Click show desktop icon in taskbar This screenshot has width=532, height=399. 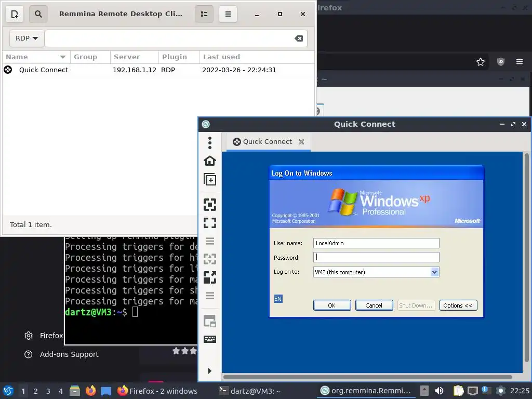[x=106, y=391]
